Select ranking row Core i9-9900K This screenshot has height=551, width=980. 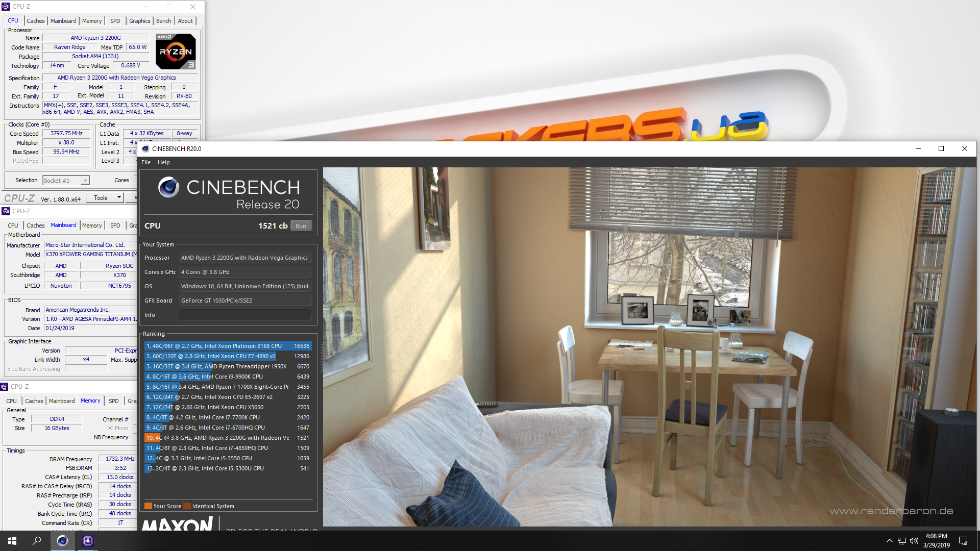[x=228, y=377]
